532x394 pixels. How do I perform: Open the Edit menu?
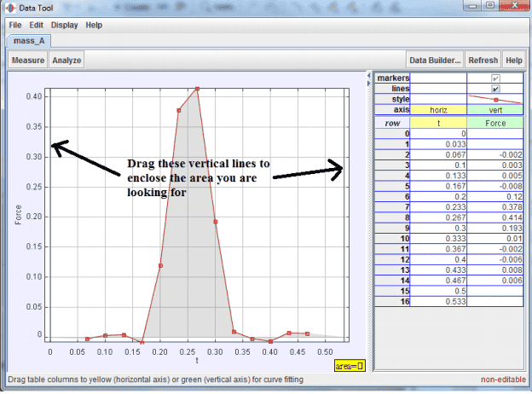(37, 26)
